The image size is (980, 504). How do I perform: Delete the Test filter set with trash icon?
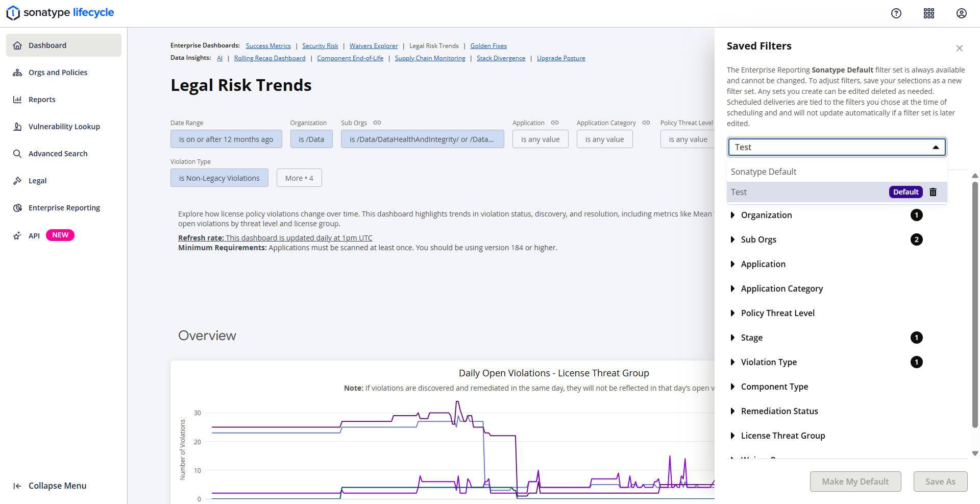[933, 192]
